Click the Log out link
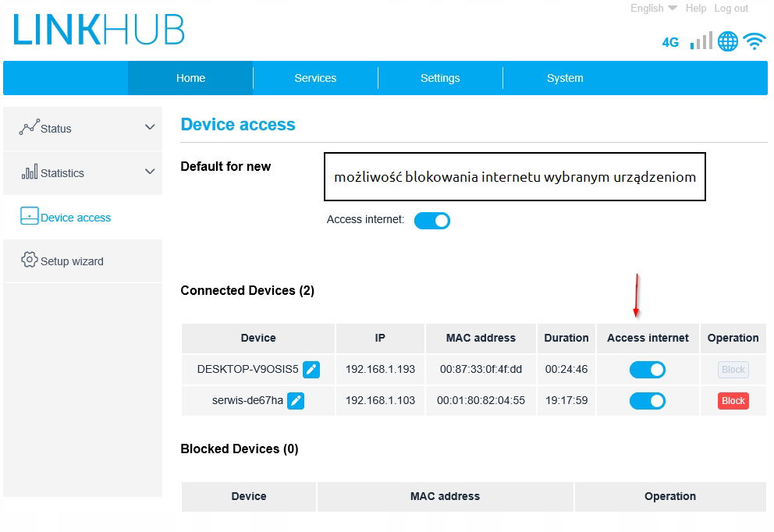 [x=731, y=9]
